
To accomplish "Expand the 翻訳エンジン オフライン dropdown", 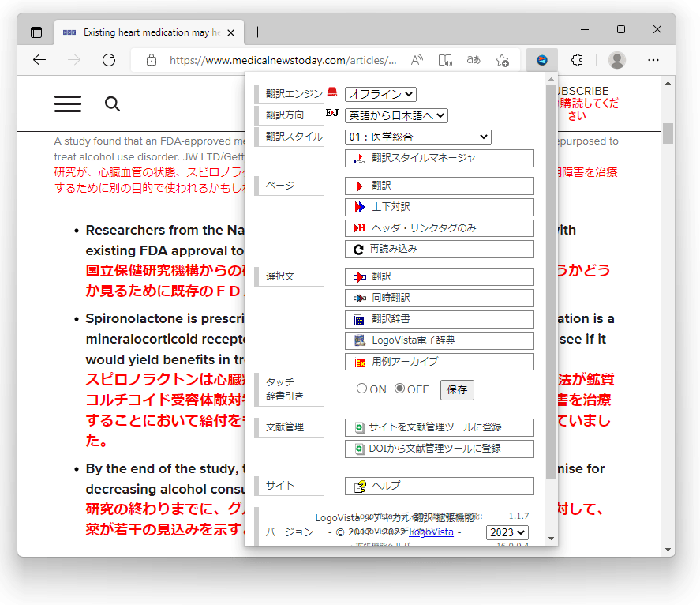I will (x=380, y=94).
